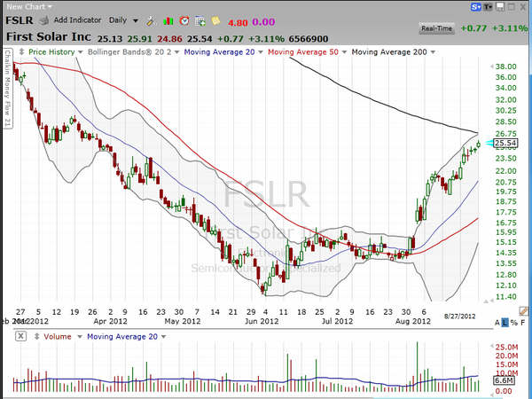Expand Moving Average 200 dropdown arrow
Image resolution: width=532 pixels, height=399 pixels.
433,52
